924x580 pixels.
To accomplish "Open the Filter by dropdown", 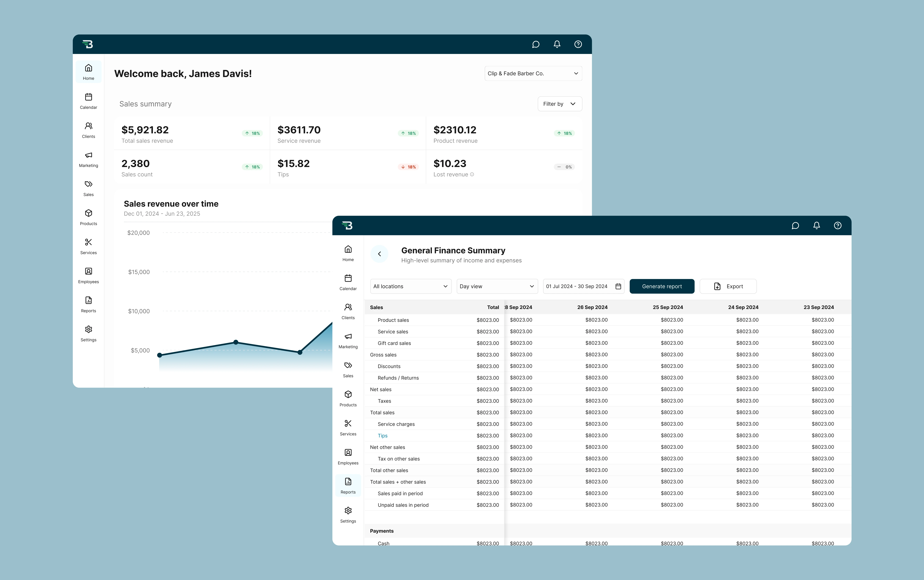I will (x=559, y=104).
